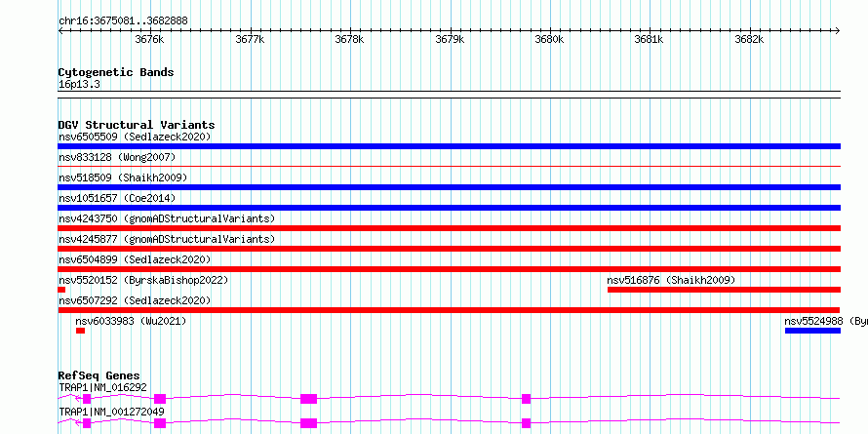Click the small red block under nsv6033983
Viewport: 868px width, 434px height.
pos(80,331)
